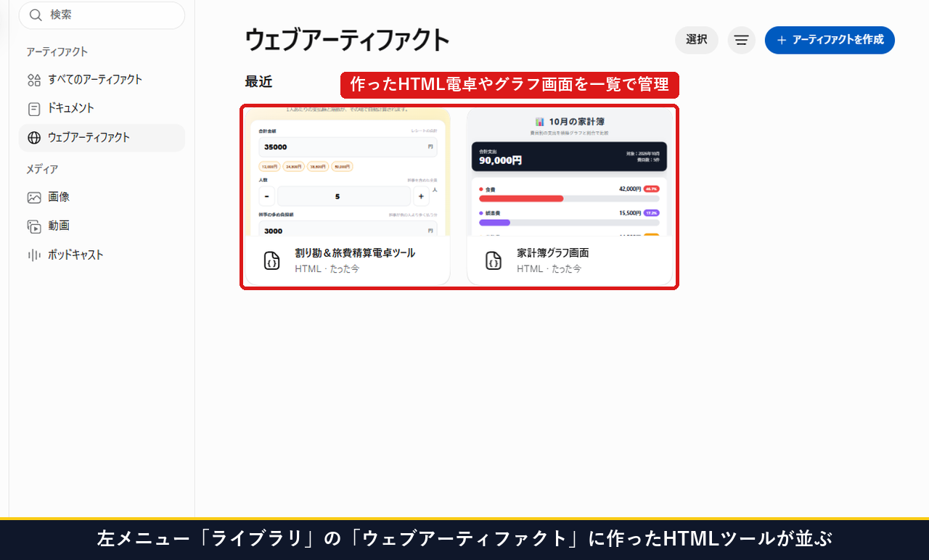Screen dimensions: 929x560
Task: Open すべてのアーティファクト via its grid icon
Action: 34,80
